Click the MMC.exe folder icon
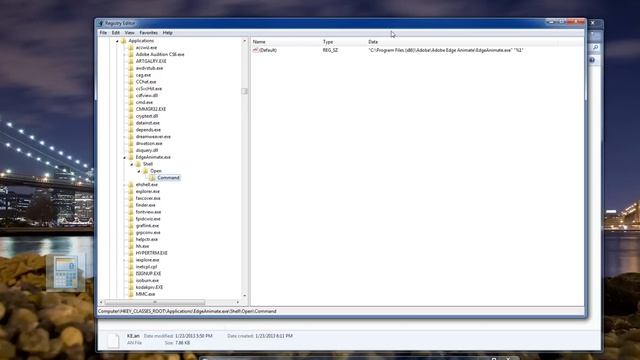The height and width of the screenshot is (360, 640). click(x=131, y=294)
